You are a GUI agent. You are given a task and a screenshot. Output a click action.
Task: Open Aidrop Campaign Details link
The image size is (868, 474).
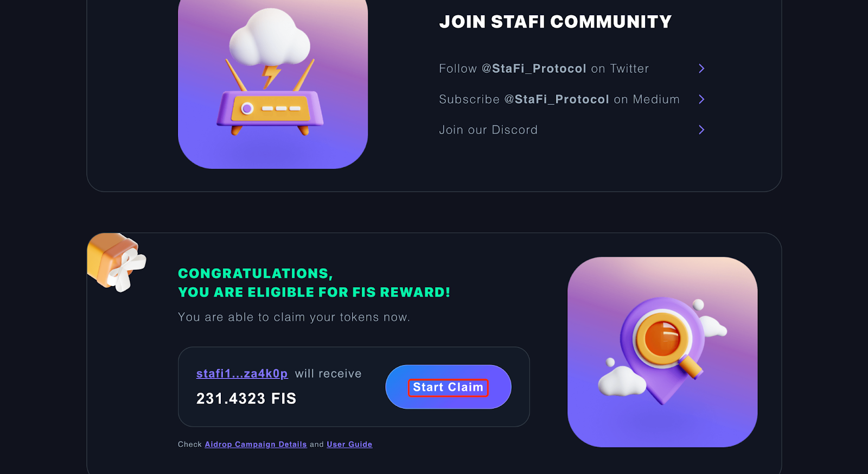[256, 444]
